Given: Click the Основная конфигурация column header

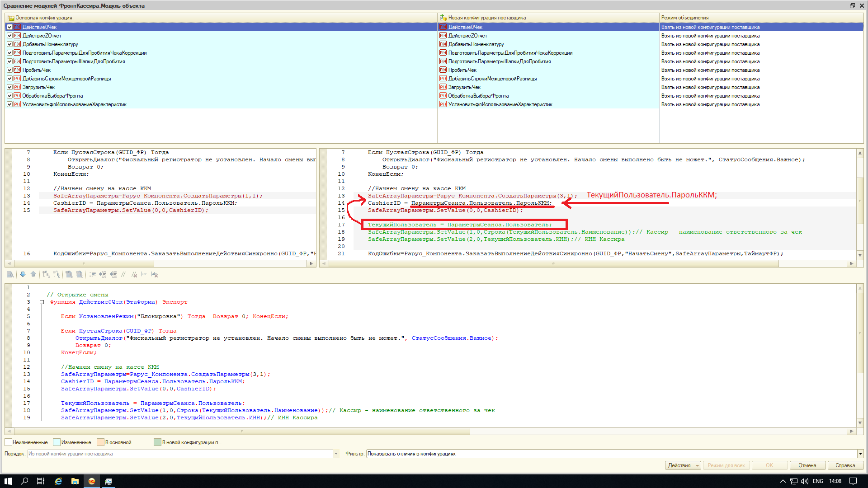Looking at the screenshot, I should [221, 18].
